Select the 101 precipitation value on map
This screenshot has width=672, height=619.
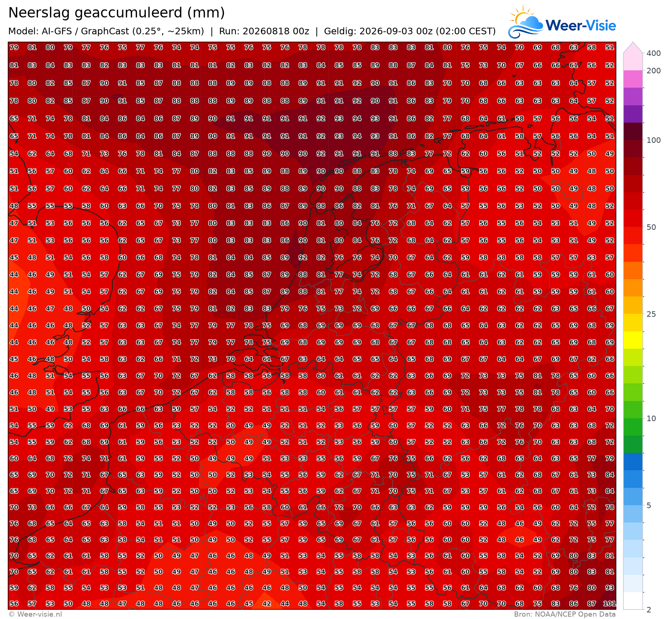610,604
